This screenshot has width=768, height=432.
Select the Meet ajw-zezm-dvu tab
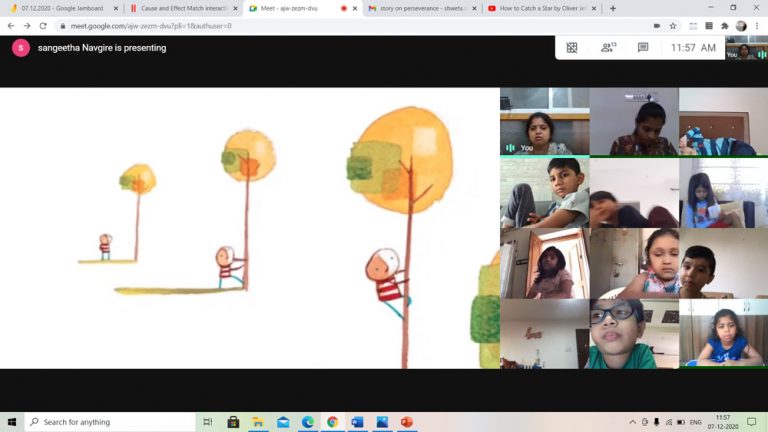(302, 8)
